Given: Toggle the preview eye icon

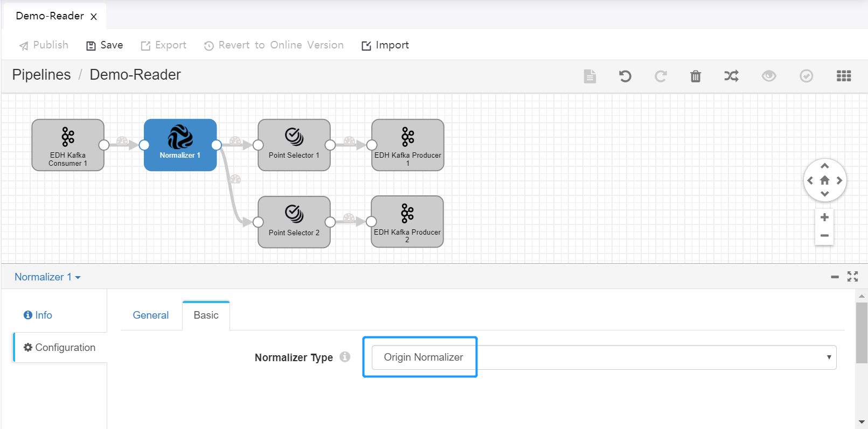Looking at the screenshot, I should click(x=769, y=76).
